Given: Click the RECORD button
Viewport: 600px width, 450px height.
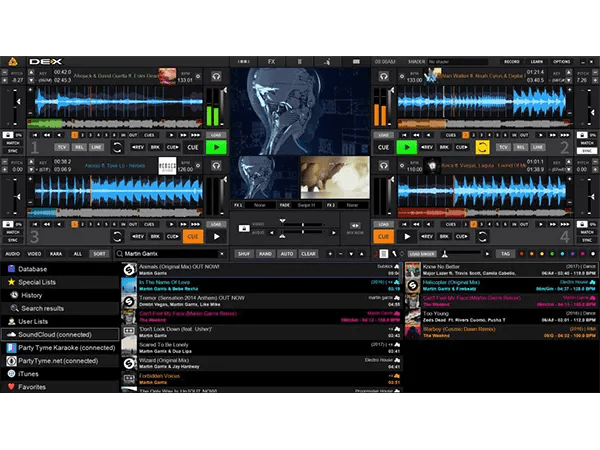Looking at the screenshot, I should click(x=512, y=62).
